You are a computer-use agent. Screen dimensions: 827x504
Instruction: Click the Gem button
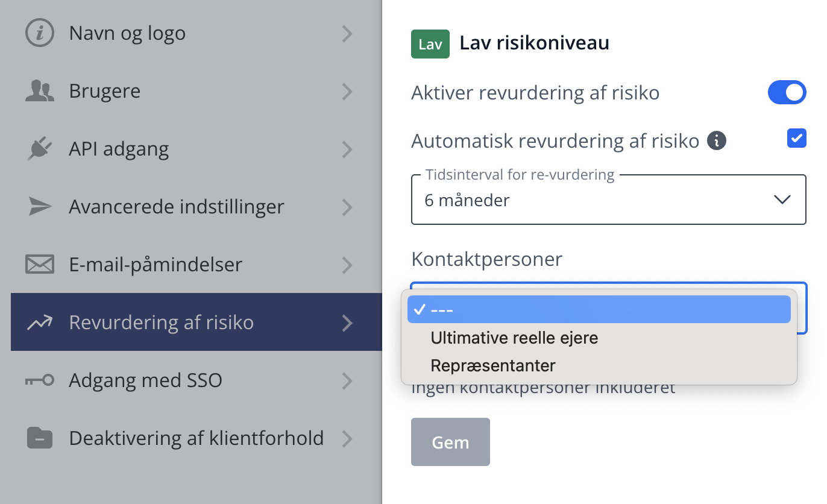pos(450,442)
